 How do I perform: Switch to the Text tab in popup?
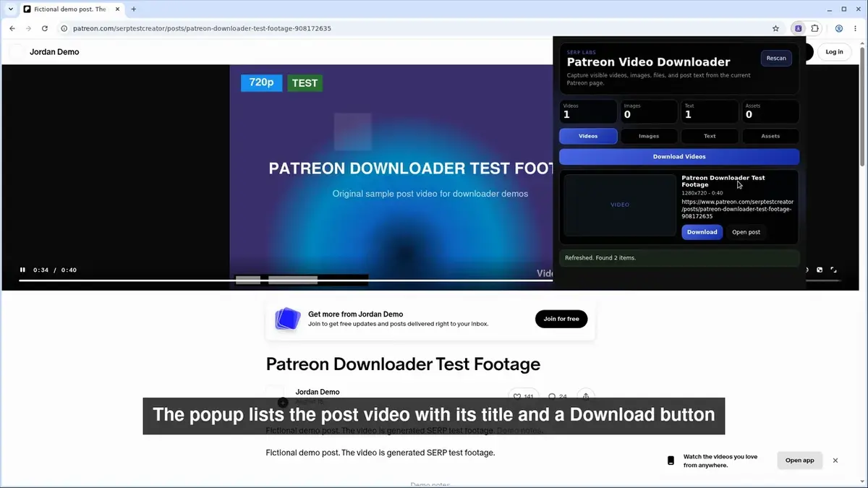pyautogui.click(x=710, y=136)
